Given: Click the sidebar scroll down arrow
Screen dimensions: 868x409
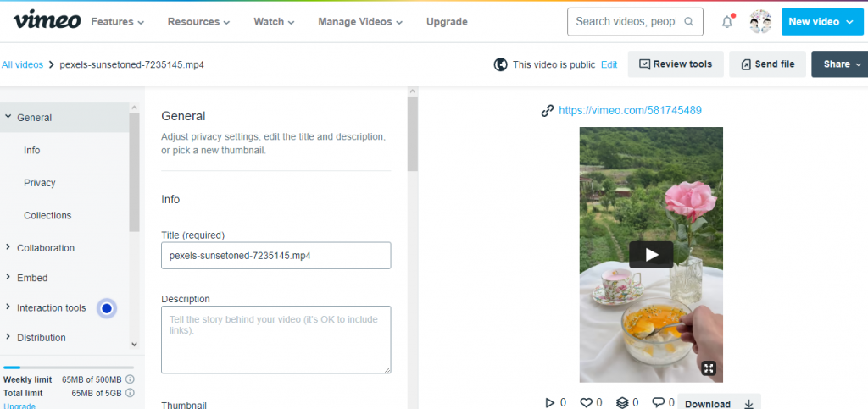Looking at the screenshot, I should (x=134, y=344).
